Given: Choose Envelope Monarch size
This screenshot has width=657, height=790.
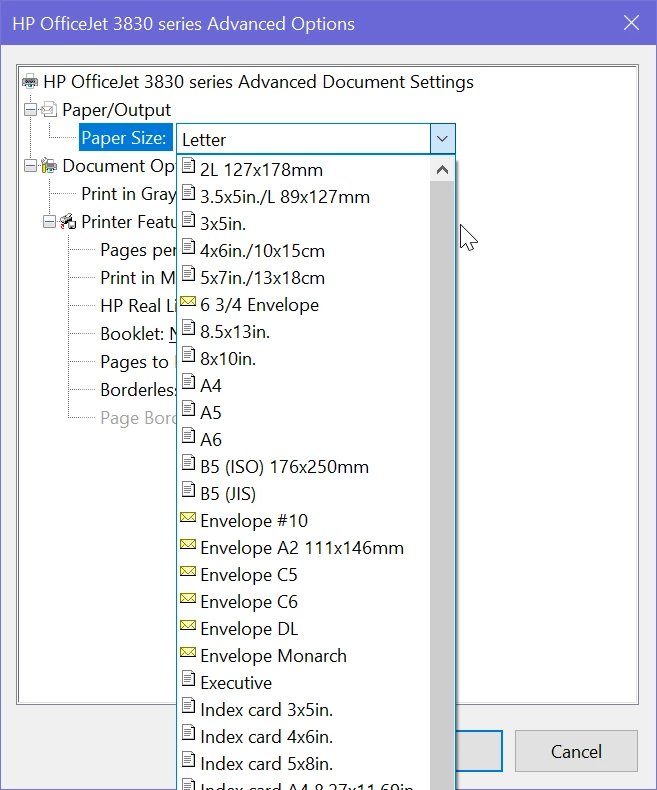Looking at the screenshot, I should [304, 655].
